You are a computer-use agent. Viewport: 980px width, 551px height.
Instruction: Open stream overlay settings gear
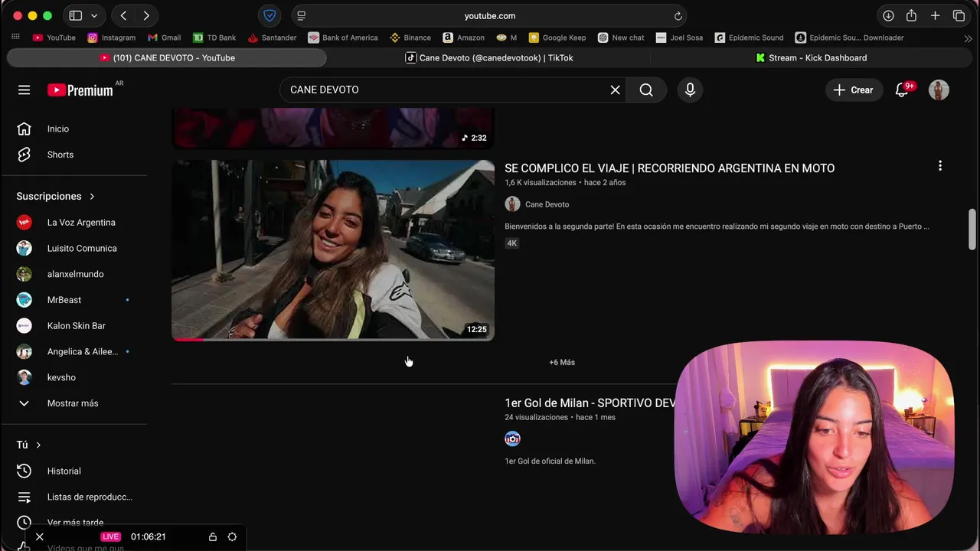tap(232, 537)
